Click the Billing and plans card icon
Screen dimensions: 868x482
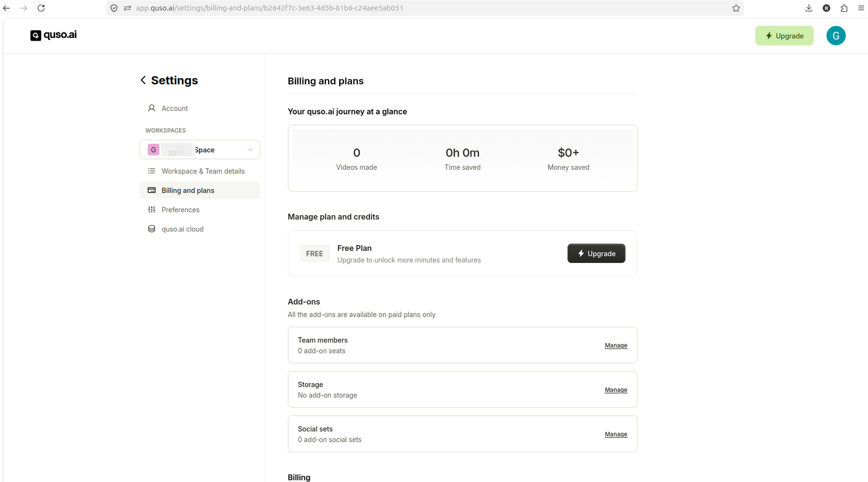[x=152, y=190]
